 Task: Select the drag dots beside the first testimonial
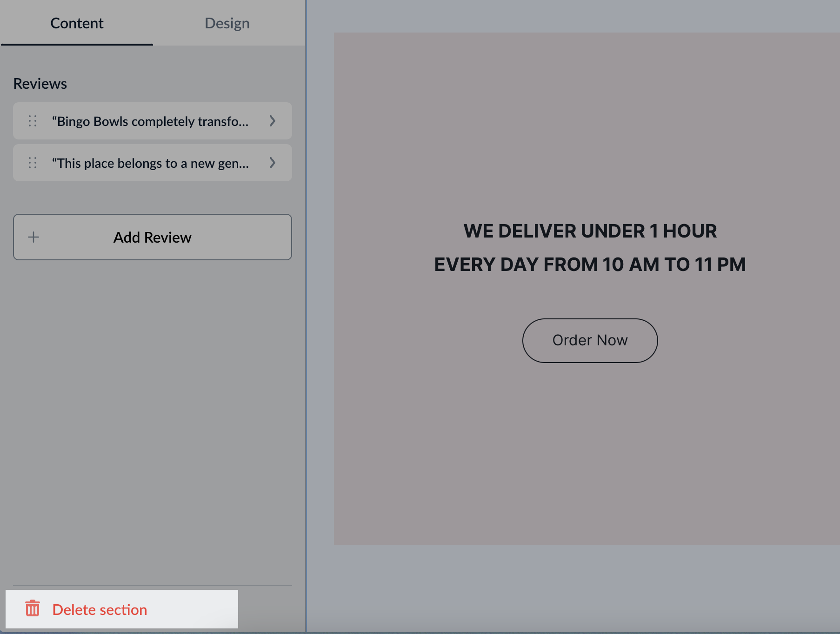(x=32, y=121)
